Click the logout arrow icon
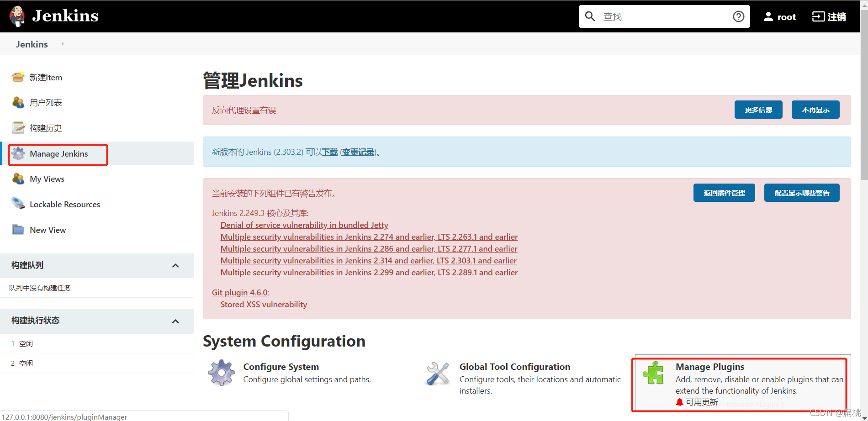Viewport: 868px width, 421px height. tap(818, 16)
